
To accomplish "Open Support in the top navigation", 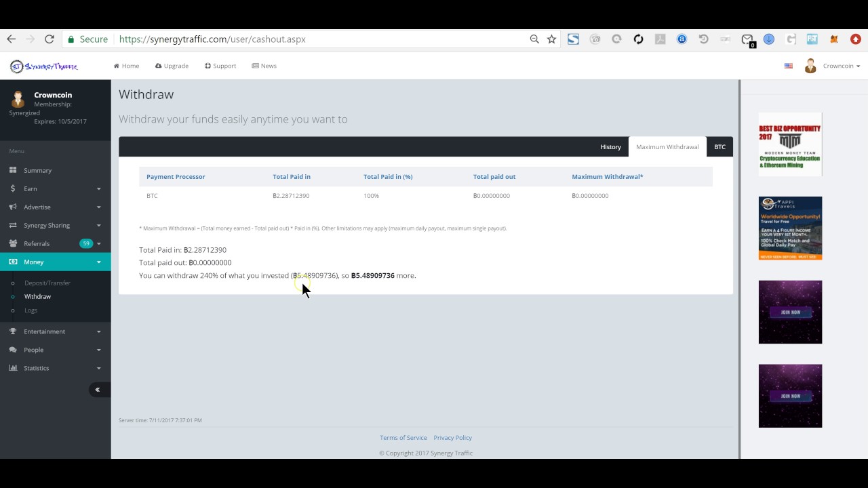I will (x=220, y=66).
